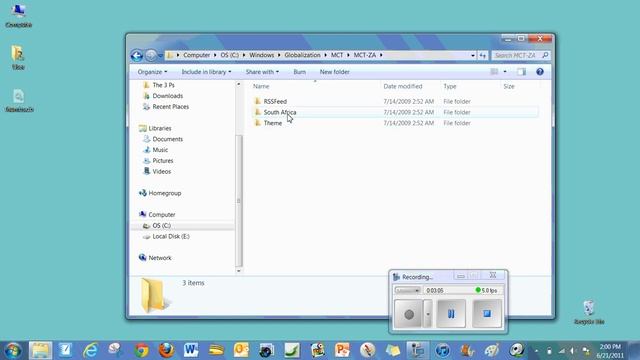Show hidden system tray icons arrow
The width and height of the screenshot is (640, 360).
pyautogui.click(x=536, y=351)
